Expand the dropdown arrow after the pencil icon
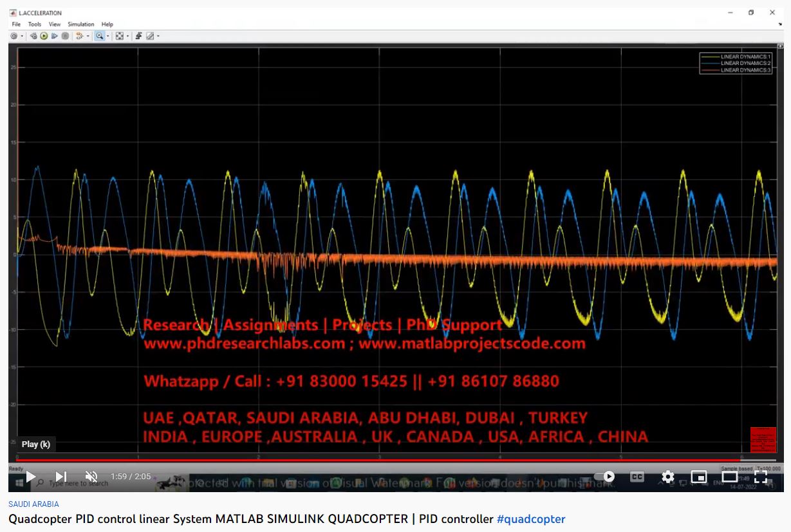The height and width of the screenshot is (532, 791). coord(158,36)
